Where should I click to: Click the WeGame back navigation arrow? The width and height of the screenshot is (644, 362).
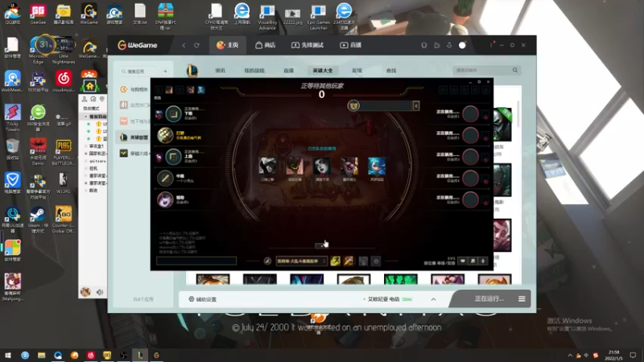184,45
